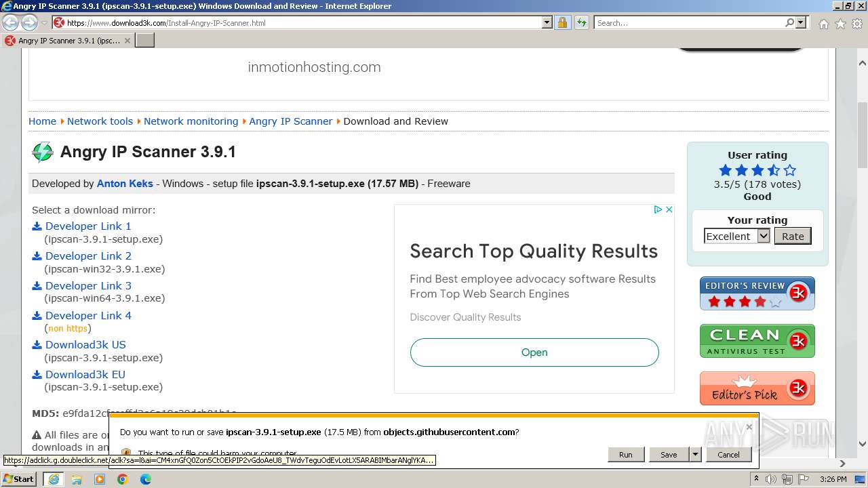Open the Editor's Pick badge
Screen dimensions: 868x488
pos(757,388)
